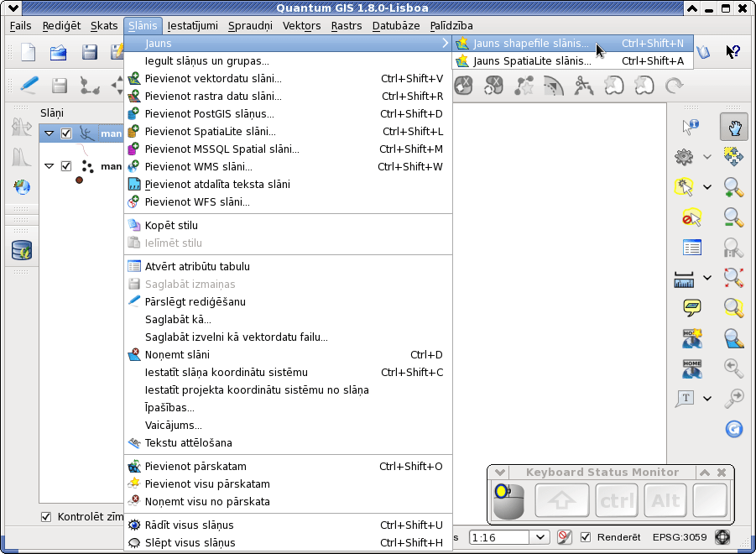This screenshot has width=756, height=554.
Task: Toggle visibility of first man layer checkbox
Action: point(66,133)
